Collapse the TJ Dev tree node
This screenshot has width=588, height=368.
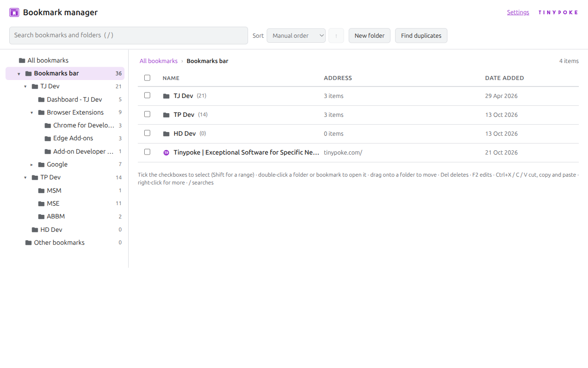point(25,86)
